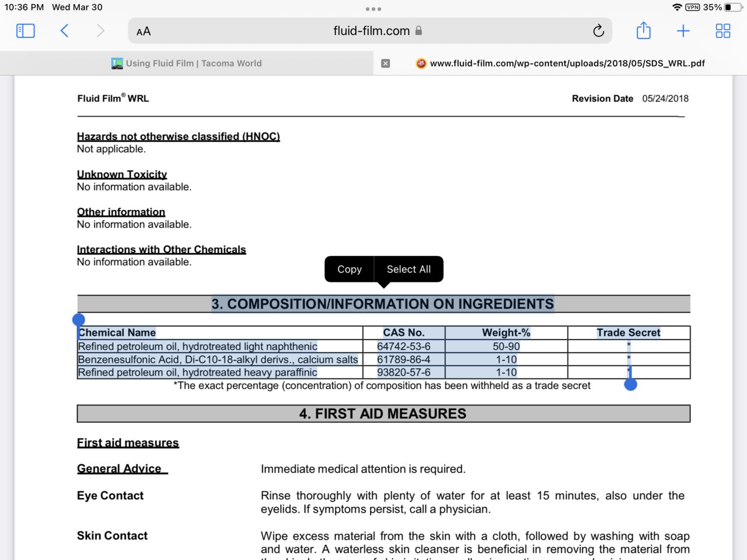Open the AA reader and text size menu
The height and width of the screenshot is (560, 747).
click(144, 32)
